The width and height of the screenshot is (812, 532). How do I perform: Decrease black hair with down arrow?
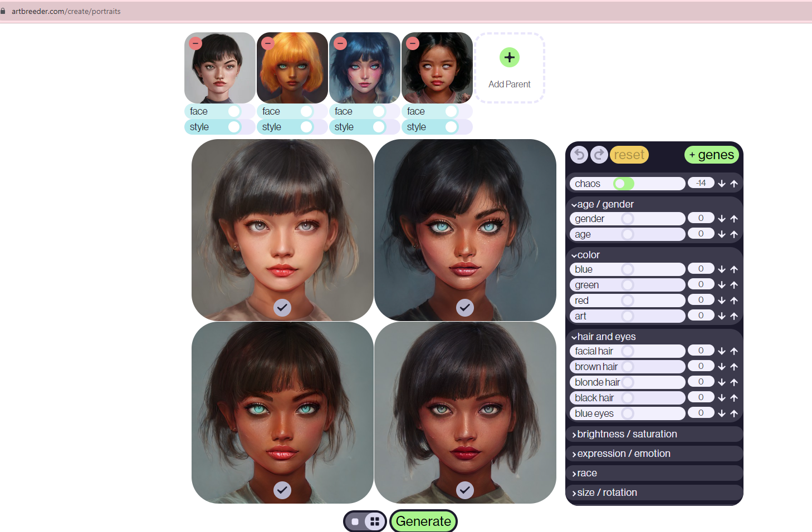tap(722, 398)
